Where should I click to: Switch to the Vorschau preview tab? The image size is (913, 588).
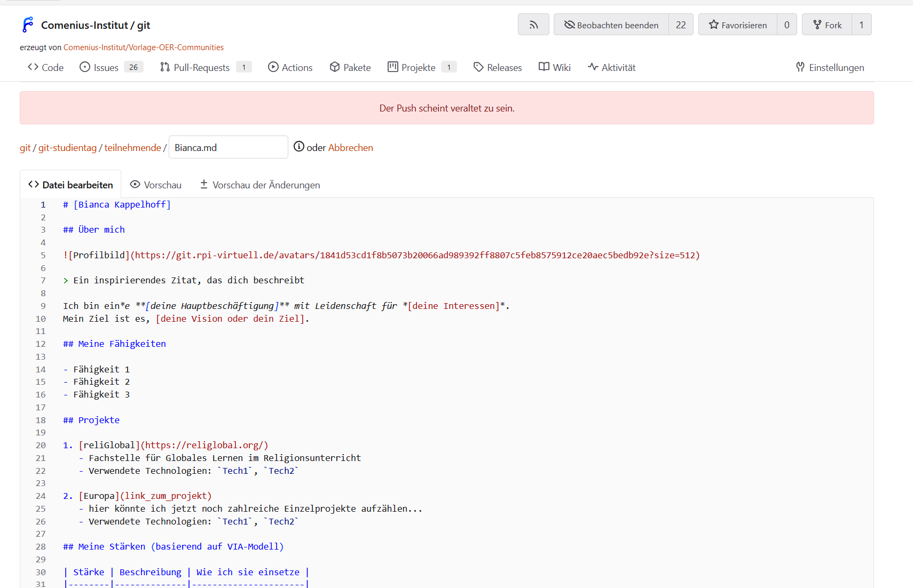(156, 185)
